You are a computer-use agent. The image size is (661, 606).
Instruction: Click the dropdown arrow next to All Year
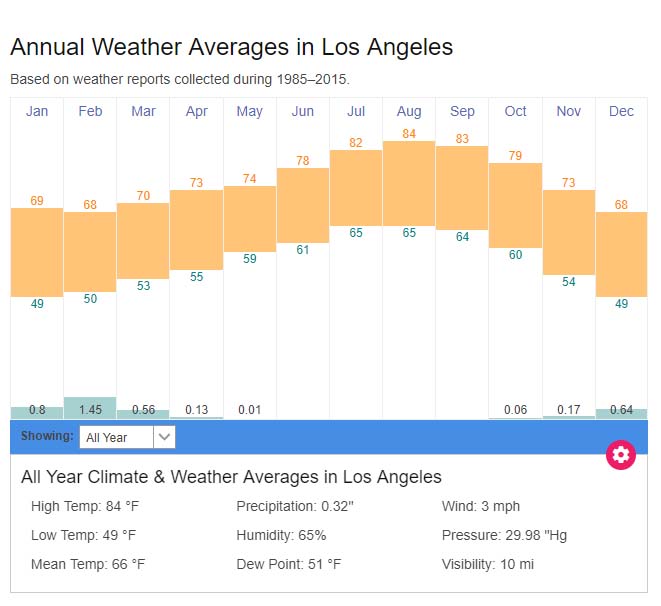pos(165,437)
